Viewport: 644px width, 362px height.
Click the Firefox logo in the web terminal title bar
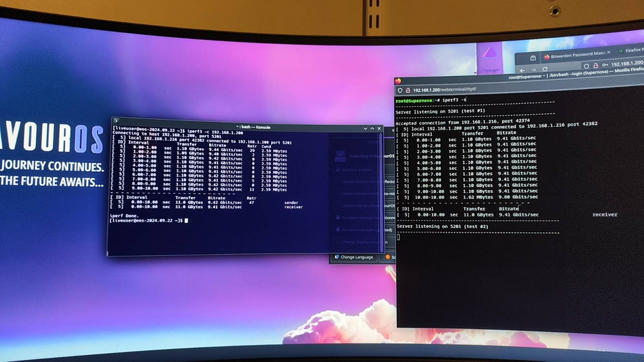[x=398, y=81]
